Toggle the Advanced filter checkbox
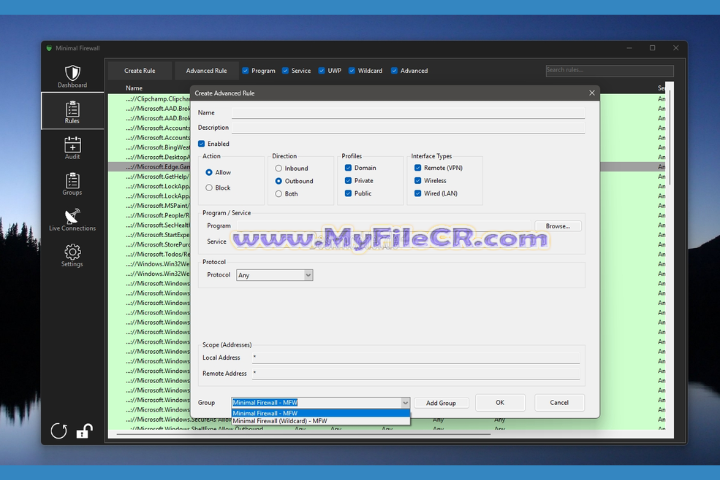The height and width of the screenshot is (480, 720). pos(394,70)
